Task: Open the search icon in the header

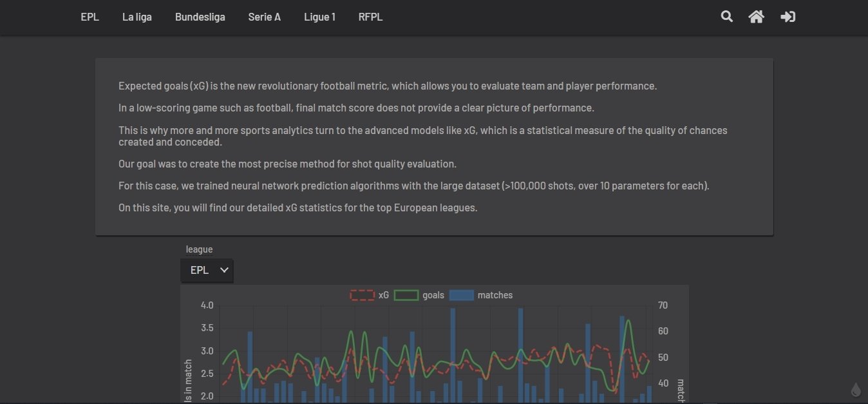Action: coord(726,17)
